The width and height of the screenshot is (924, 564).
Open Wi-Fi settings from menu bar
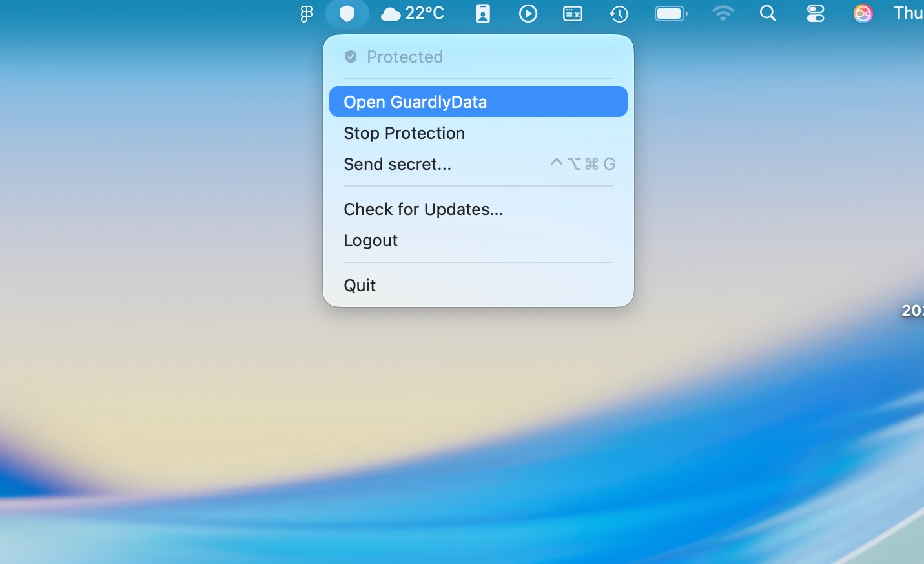(x=721, y=14)
